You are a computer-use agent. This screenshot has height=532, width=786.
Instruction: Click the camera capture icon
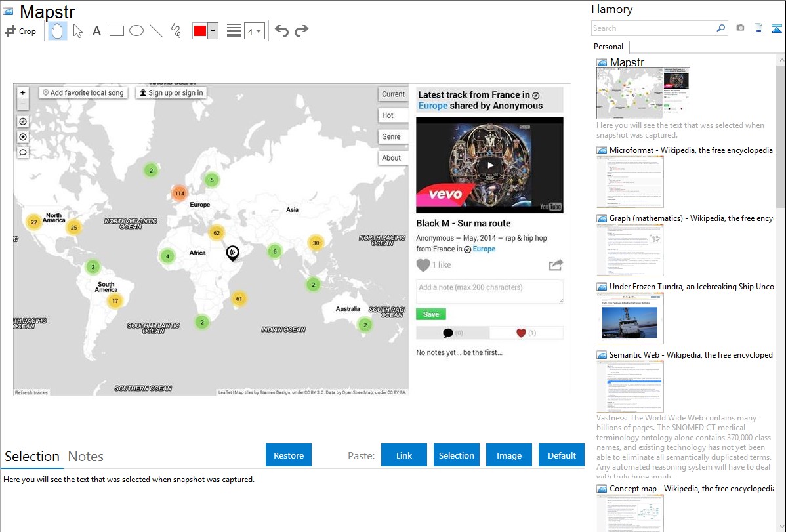(740, 28)
